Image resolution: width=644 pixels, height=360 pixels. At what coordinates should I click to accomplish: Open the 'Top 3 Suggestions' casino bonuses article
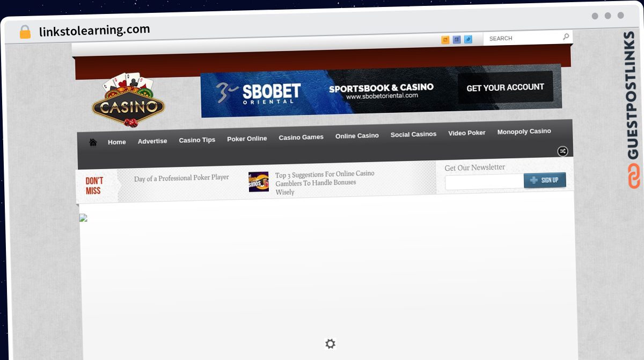(x=324, y=183)
